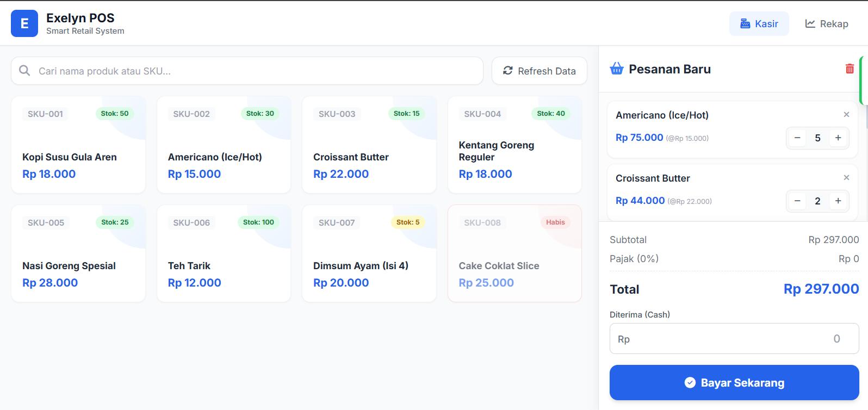Click the SKU-003 label

click(x=337, y=114)
